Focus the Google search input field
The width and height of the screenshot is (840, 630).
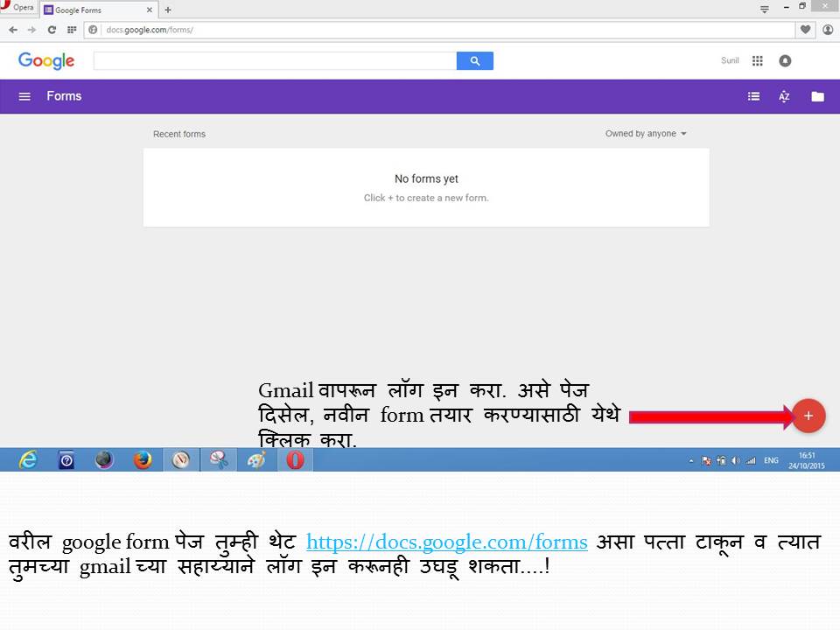(275, 61)
